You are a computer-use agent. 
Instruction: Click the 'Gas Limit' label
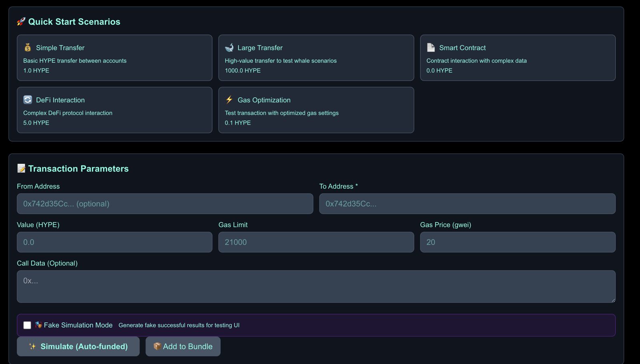[233, 225]
